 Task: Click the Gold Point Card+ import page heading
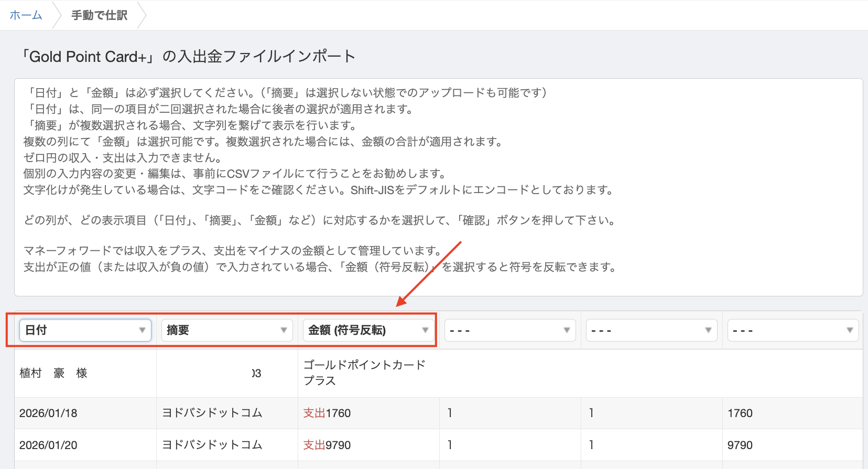[x=188, y=56]
